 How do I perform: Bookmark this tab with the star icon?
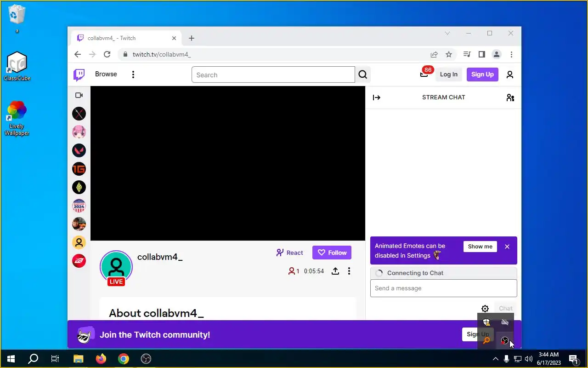449,54
